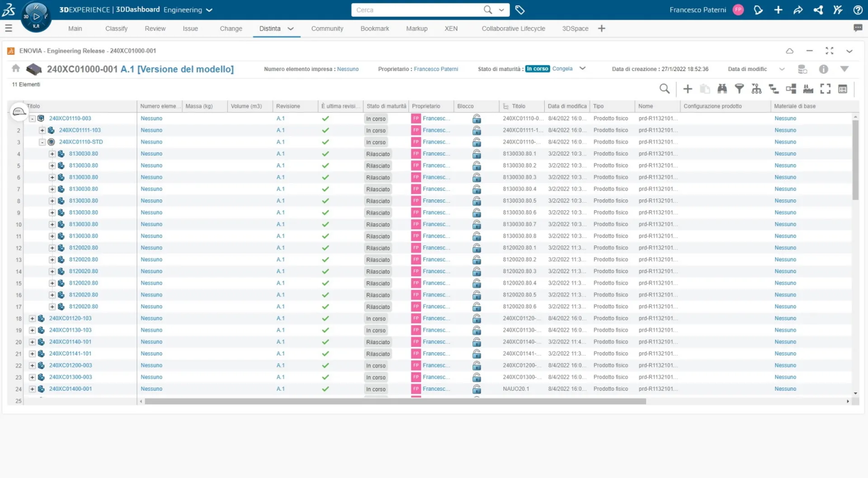Screen dimensions: 868x478
Task: Collapse the 240XC01110-STD tree node
Action: pos(42,142)
